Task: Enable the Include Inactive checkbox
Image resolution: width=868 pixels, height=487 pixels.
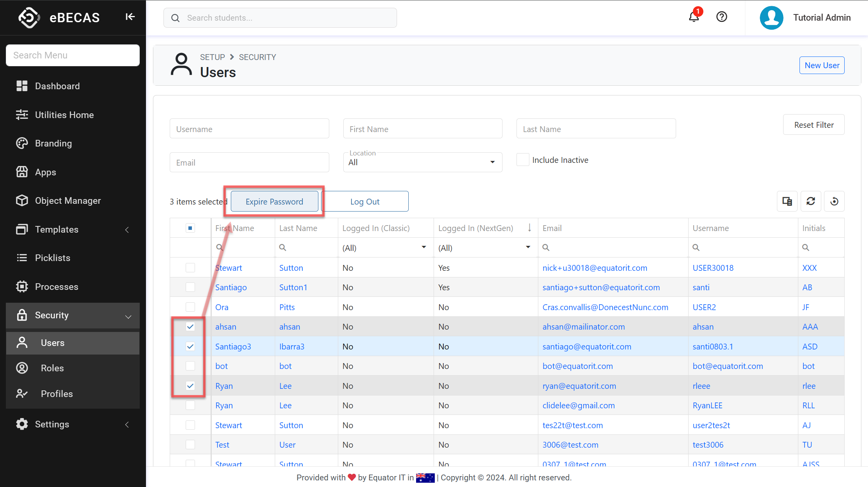Action: pyautogui.click(x=523, y=160)
